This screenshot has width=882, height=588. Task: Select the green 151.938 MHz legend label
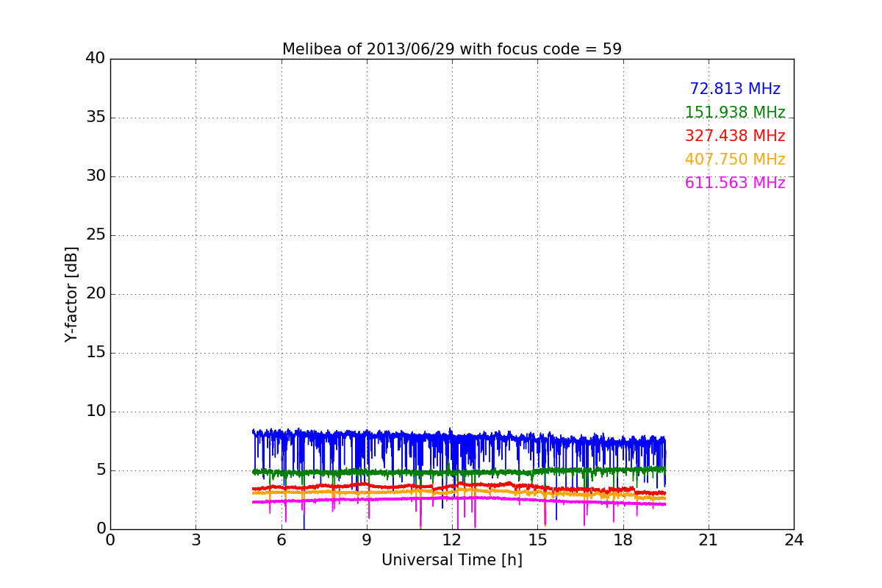[x=735, y=112]
